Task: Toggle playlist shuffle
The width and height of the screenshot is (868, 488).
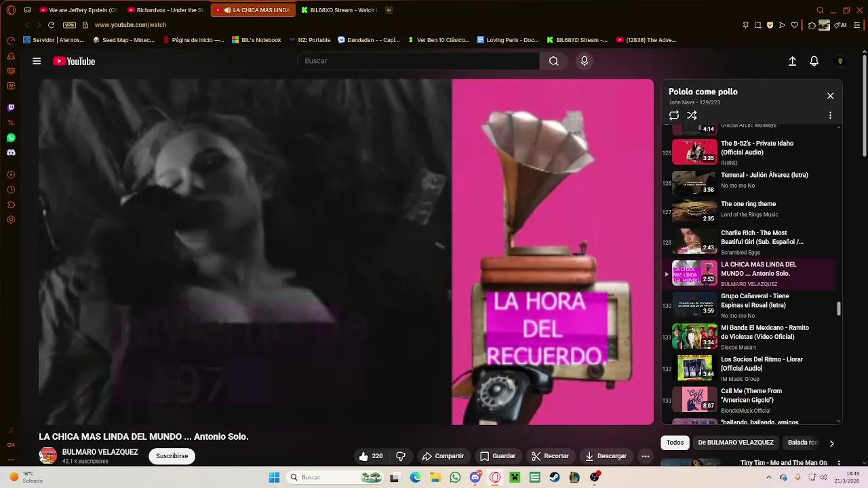Action: click(692, 115)
